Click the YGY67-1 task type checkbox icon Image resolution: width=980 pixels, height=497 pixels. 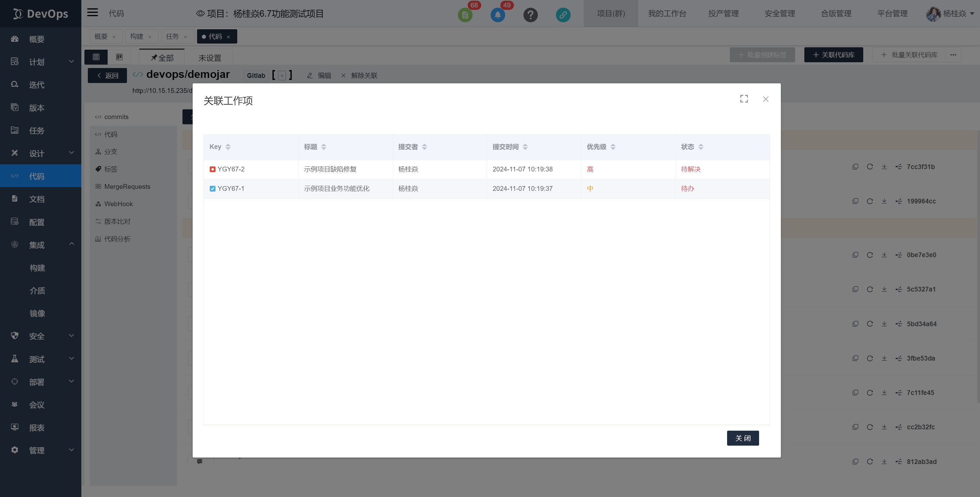[x=213, y=188]
